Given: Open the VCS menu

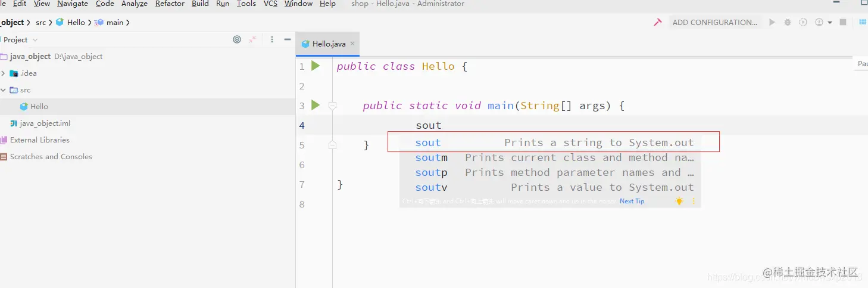Looking at the screenshot, I should 270,4.
